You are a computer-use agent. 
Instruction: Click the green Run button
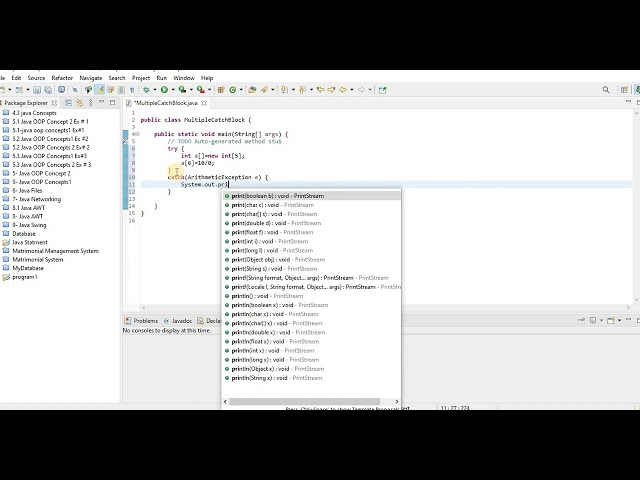(x=164, y=90)
